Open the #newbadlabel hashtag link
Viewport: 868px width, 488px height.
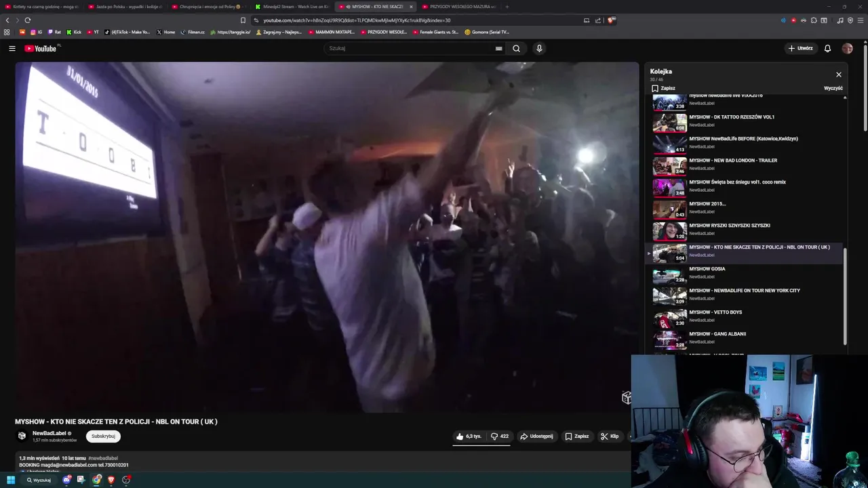103,458
